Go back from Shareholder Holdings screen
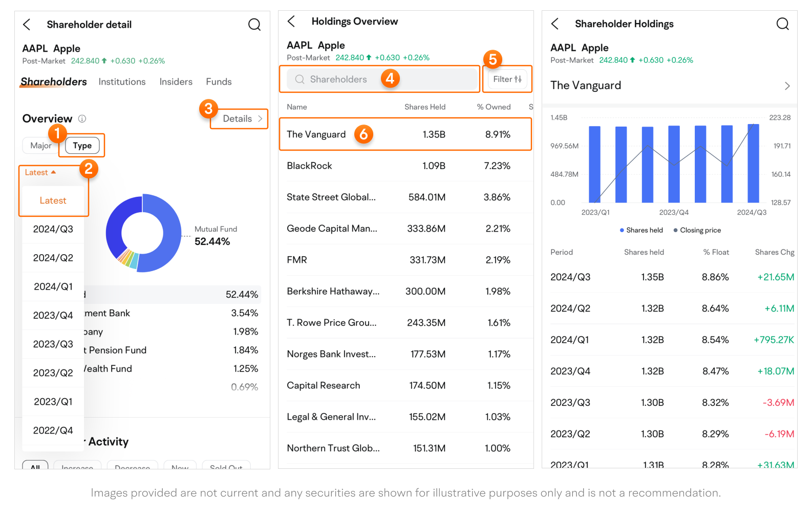Viewport: 812px width, 516px height. pos(555,24)
